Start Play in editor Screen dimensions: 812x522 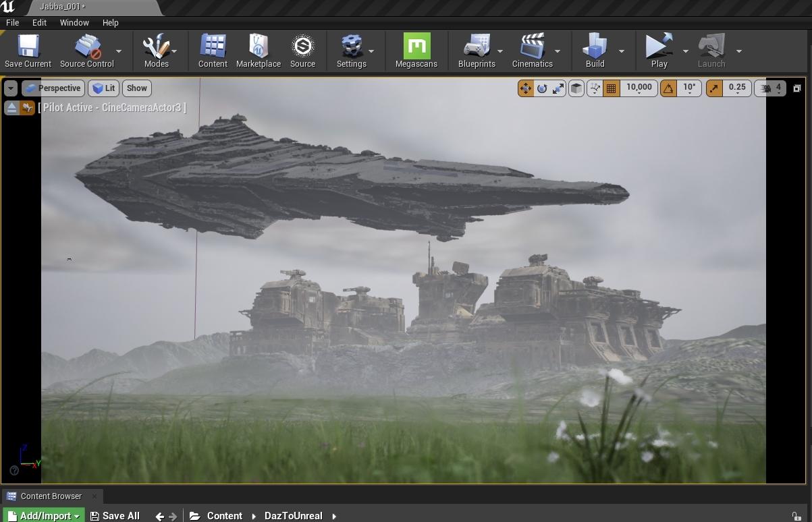click(659, 51)
